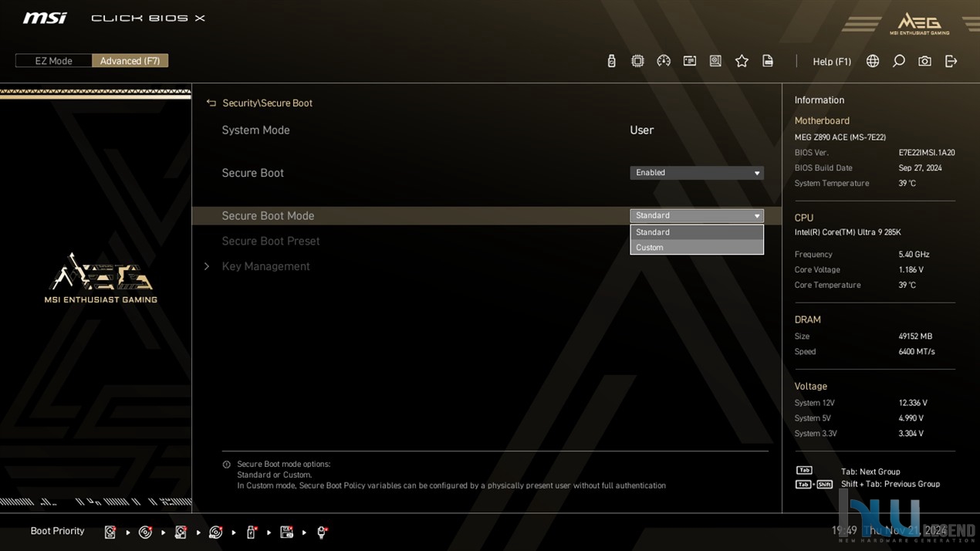Click the Secure Boot setting label
The height and width of the screenshot is (551, 980).
252,173
